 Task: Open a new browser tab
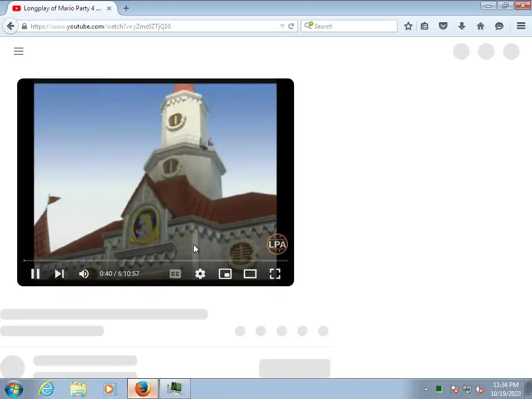pyautogui.click(x=126, y=8)
